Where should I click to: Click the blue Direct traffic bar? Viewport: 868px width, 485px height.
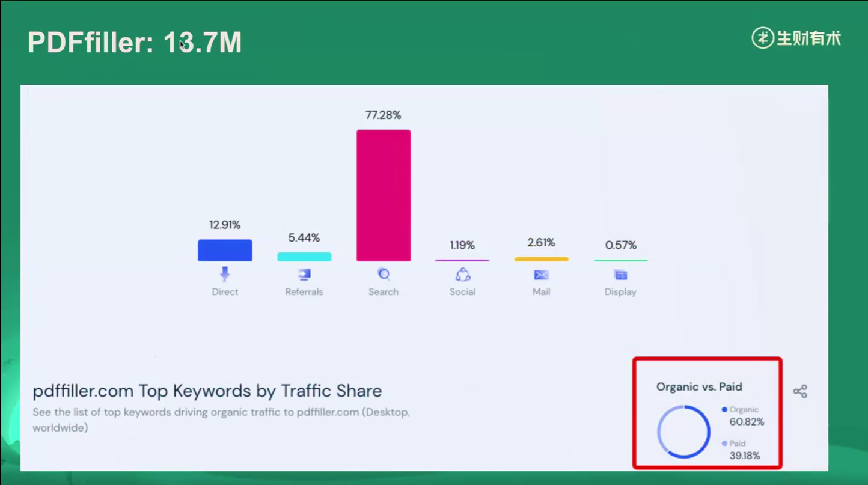pos(225,250)
